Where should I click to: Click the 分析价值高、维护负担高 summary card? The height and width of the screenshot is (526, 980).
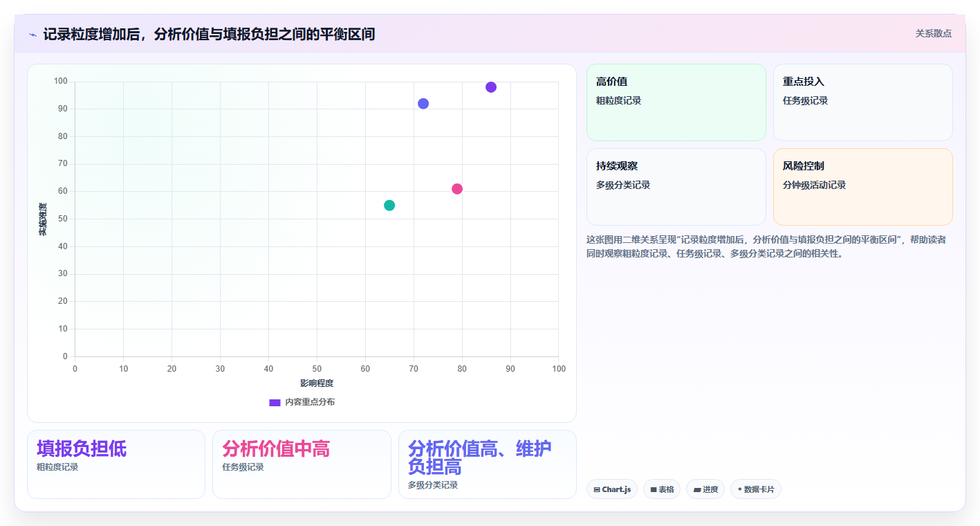coord(488,464)
